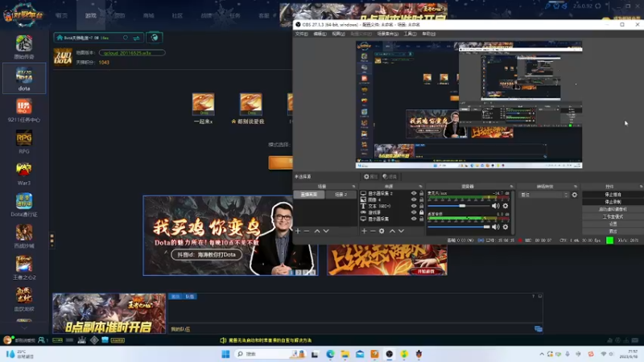
Task: Click the home icon in the room bar
Action: point(60,38)
